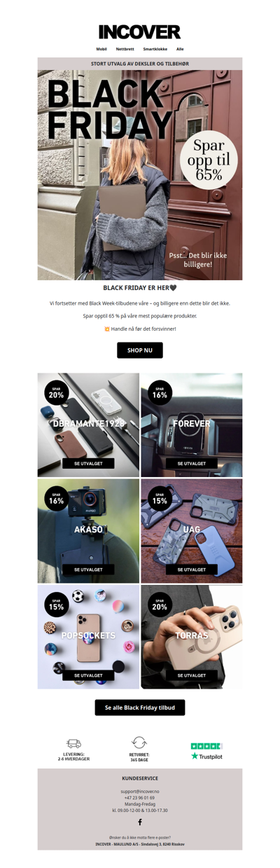
Task: Click the delivery truck icon
Action: coord(73,743)
